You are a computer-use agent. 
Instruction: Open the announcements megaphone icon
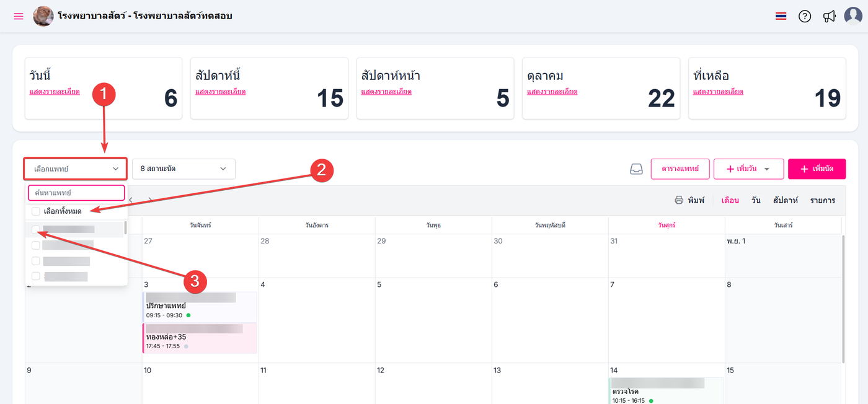(829, 16)
